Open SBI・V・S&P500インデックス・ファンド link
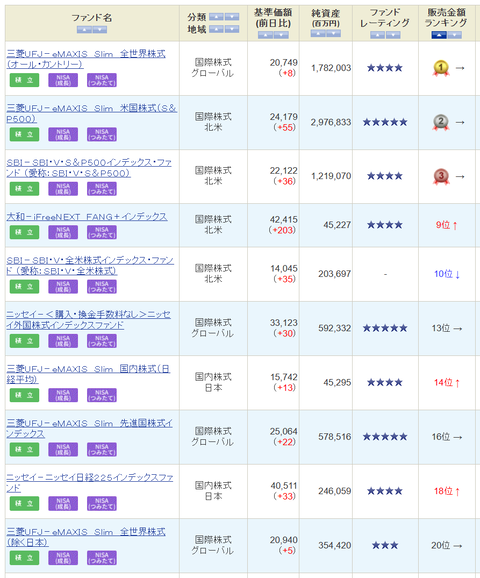Image resolution: width=480 pixels, height=578 pixels. [89, 168]
